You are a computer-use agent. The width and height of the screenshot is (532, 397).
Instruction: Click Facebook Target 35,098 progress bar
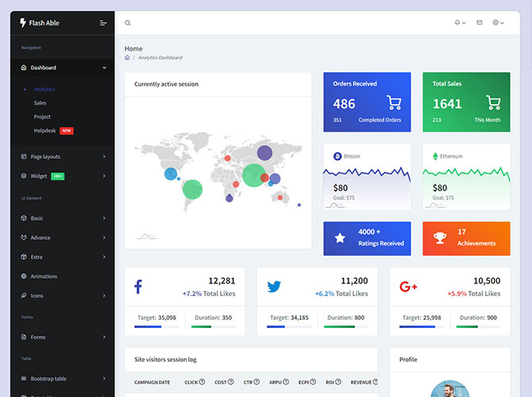coord(156,327)
